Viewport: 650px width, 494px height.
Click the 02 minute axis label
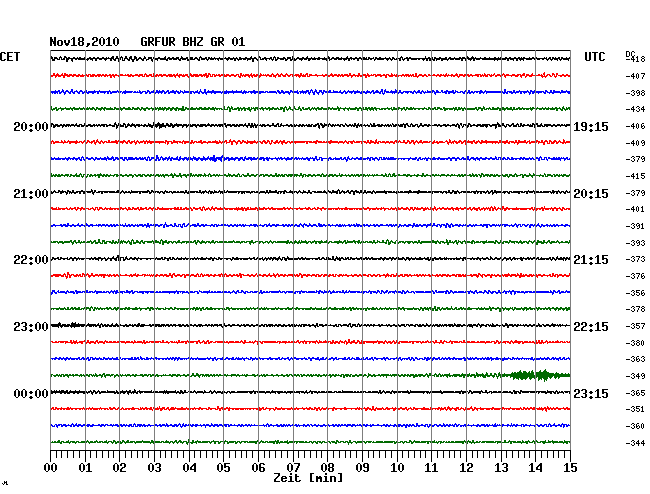(119, 468)
